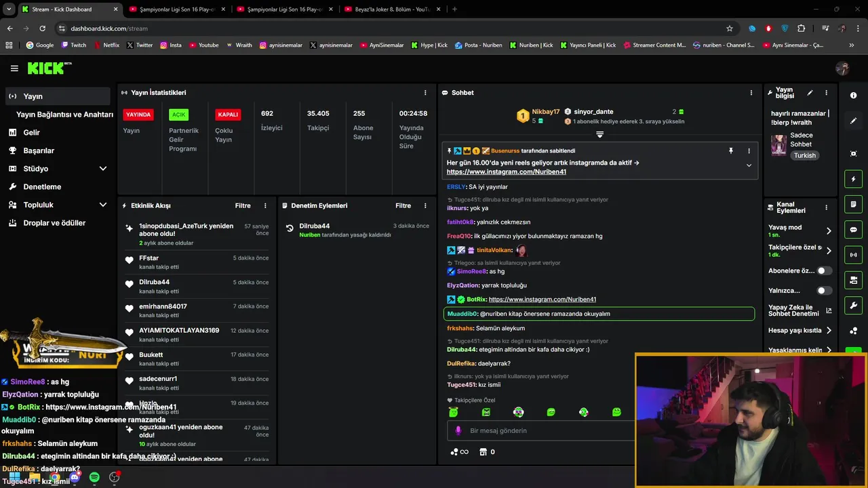Click the focus frame icon in right toolbar

click(854, 154)
